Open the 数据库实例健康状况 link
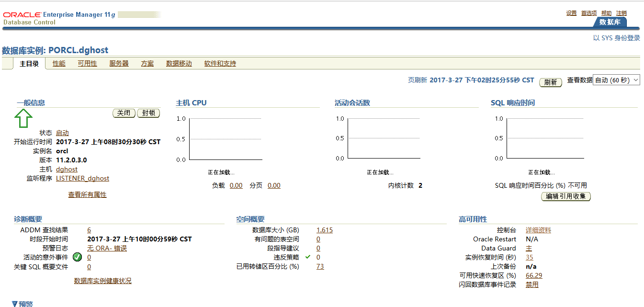The height and width of the screenshot is (307, 644). [x=102, y=281]
